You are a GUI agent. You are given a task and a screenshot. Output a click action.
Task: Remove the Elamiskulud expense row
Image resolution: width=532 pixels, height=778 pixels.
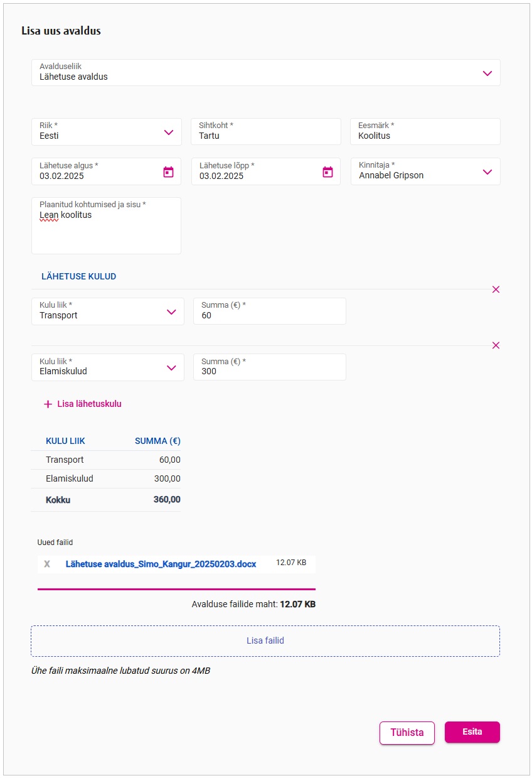pyautogui.click(x=496, y=345)
